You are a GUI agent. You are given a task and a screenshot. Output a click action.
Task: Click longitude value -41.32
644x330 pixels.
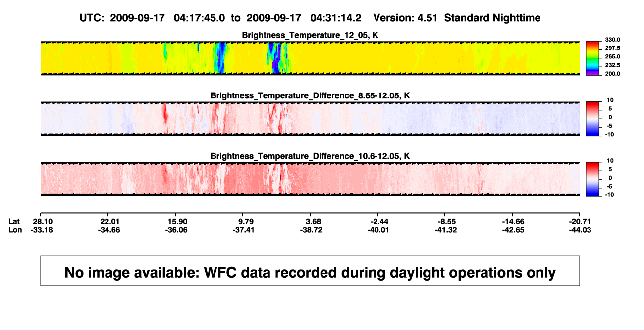[x=447, y=230]
